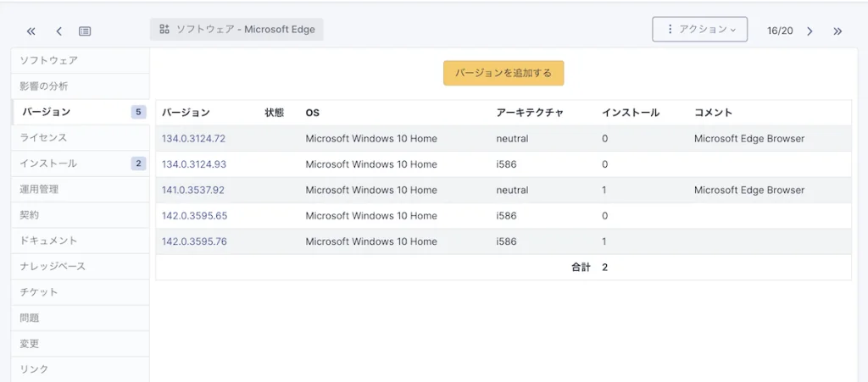The image size is (868, 382).
Task: Click i586 cell in 142.0.3595.76 row
Action: pyautogui.click(x=507, y=241)
